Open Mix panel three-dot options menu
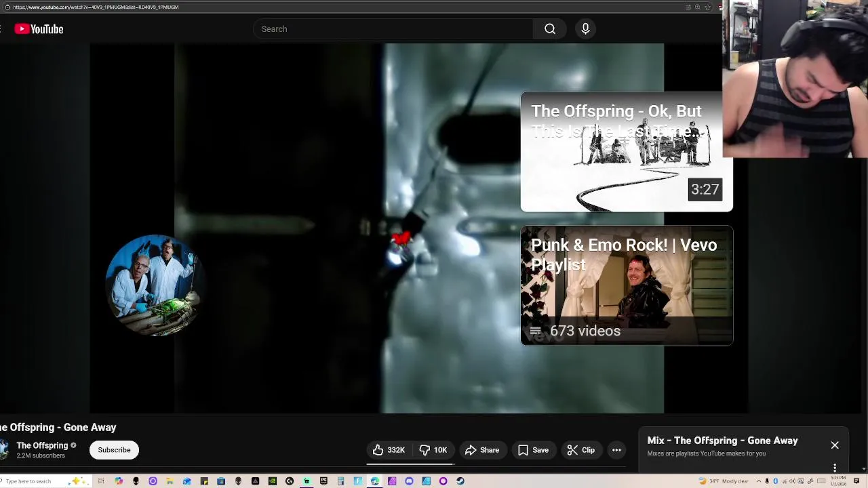 pyautogui.click(x=835, y=468)
